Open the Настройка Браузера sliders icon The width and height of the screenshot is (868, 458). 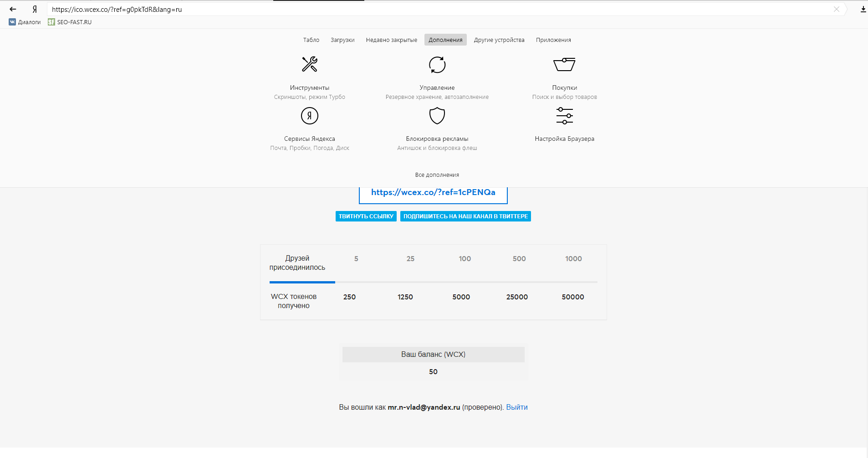tap(565, 116)
